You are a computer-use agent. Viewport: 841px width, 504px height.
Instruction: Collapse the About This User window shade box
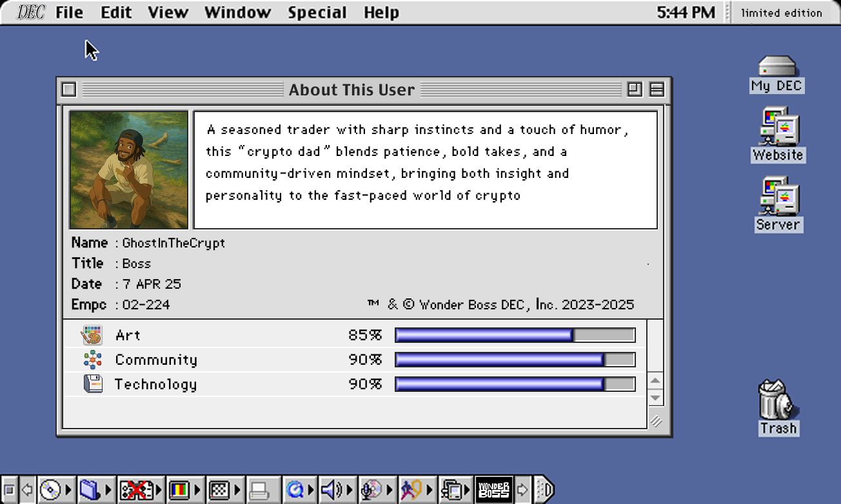[x=657, y=90]
